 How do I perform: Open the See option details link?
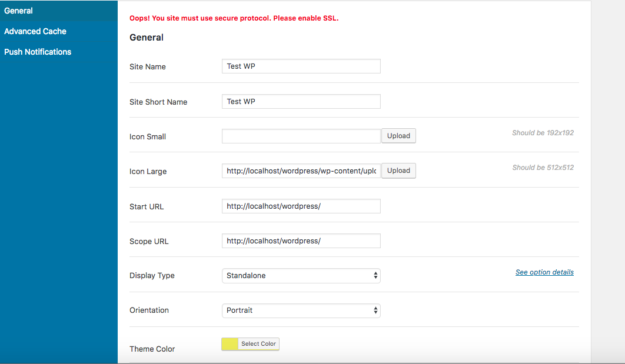tap(544, 272)
